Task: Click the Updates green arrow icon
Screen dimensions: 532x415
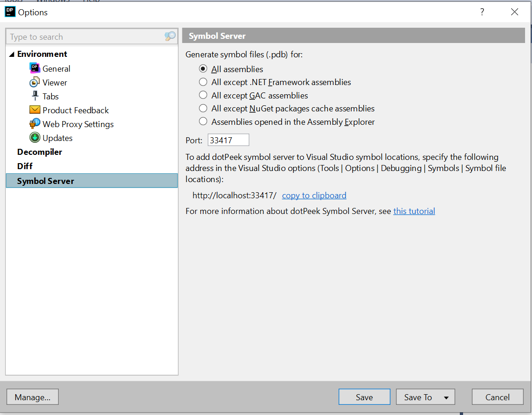Action: [35, 138]
